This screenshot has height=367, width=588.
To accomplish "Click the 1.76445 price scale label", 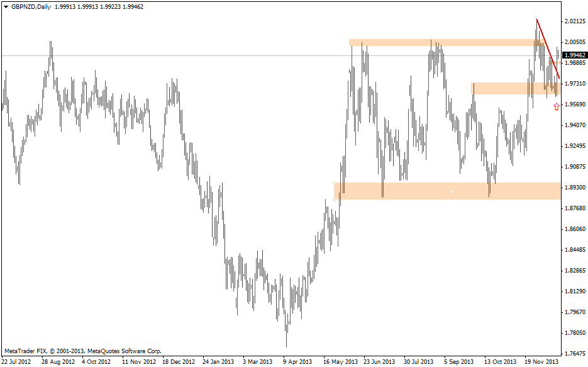I will point(574,353).
